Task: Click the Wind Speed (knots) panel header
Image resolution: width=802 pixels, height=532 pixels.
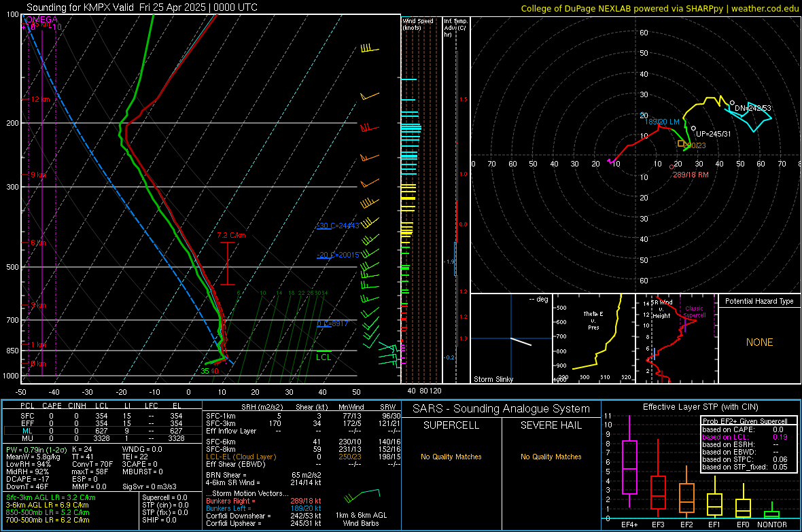Action: (418, 24)
